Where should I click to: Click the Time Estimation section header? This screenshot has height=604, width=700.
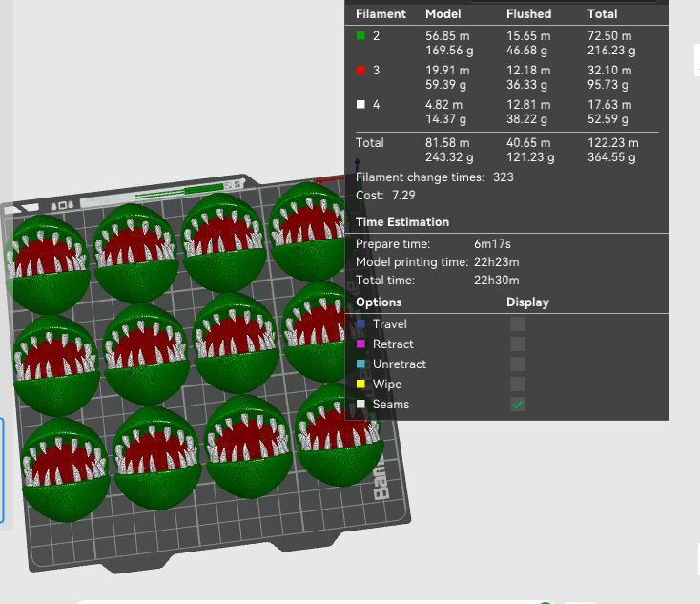402,222
